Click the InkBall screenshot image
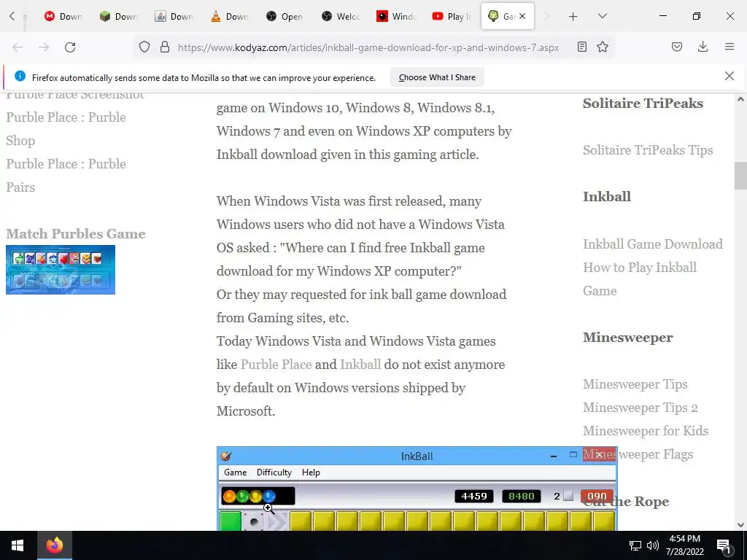Image resolution: width=747 pixels, height=560 pixels. [x=417, y=489]
